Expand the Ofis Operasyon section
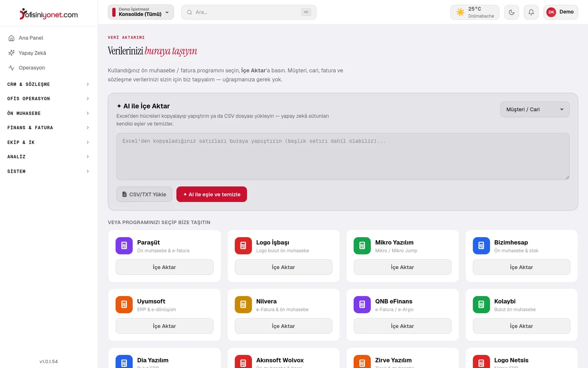Viewport: 588px width, 368px height. [x=49, y=98]
